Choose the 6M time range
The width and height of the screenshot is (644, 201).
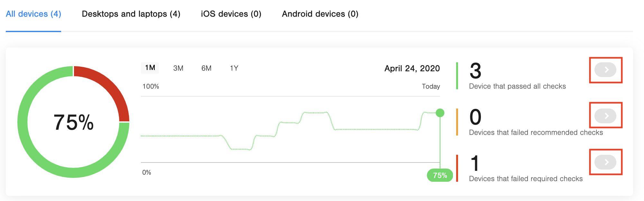[x=207, y=68]
